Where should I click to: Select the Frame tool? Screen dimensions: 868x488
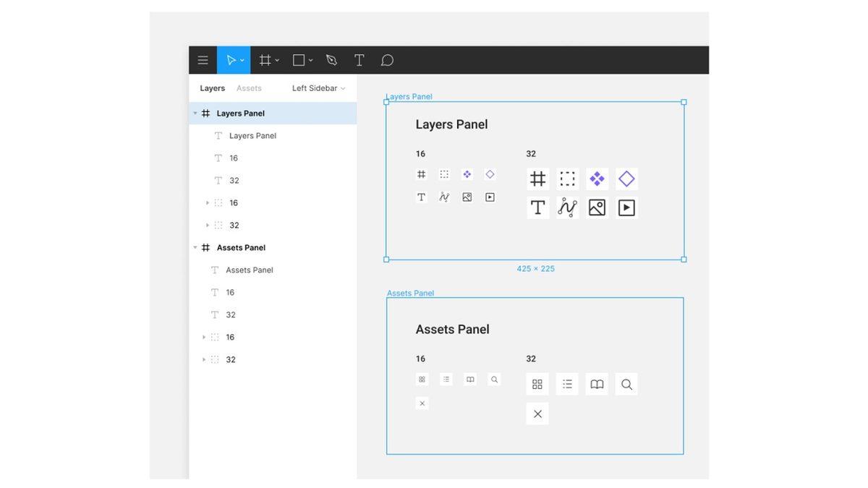(x=265, y=60)
